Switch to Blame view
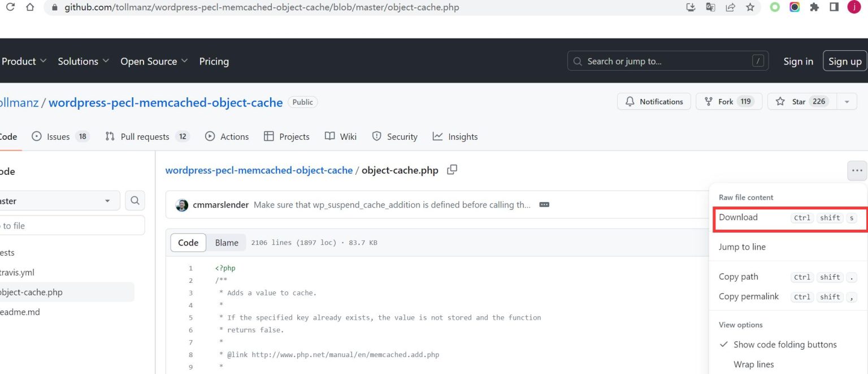Viewport: 868px width, 374px height. point(227,243)
